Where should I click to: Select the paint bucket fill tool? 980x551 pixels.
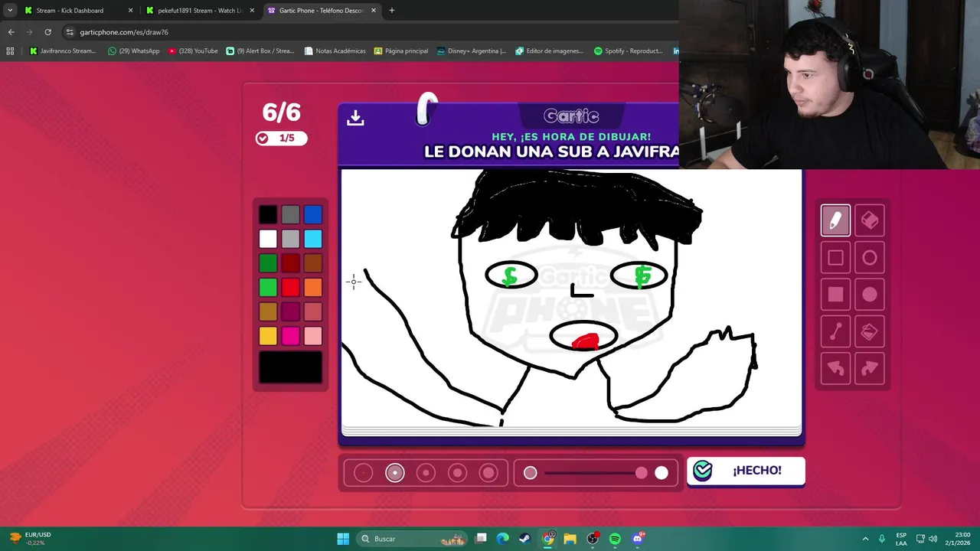pyautogui.click(x=870, y=332)
